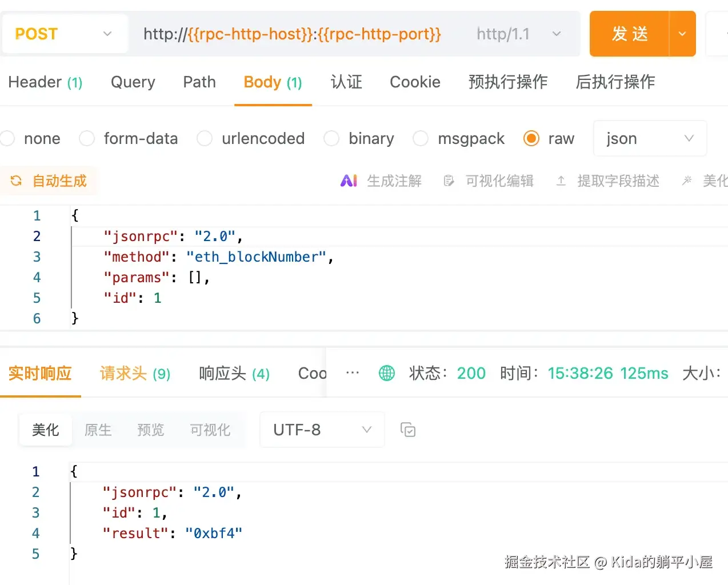Copy response using the copy icon
Image resolution: width=728 pixels, height=585 pixels.
click(408, 430)
